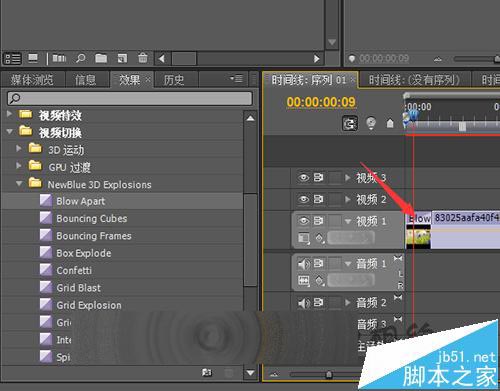Click the trash delete icon

143,58
